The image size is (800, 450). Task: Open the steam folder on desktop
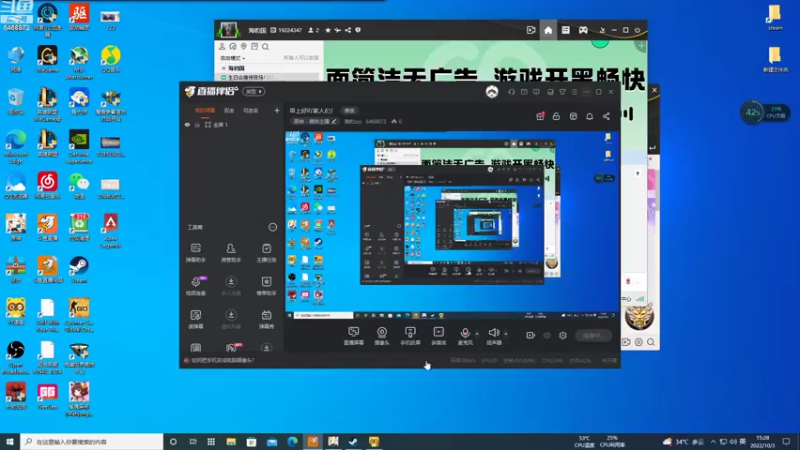[774, 18]
